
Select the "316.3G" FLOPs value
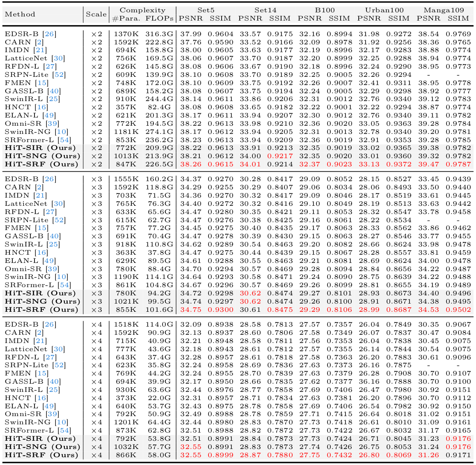click(159, 34)
